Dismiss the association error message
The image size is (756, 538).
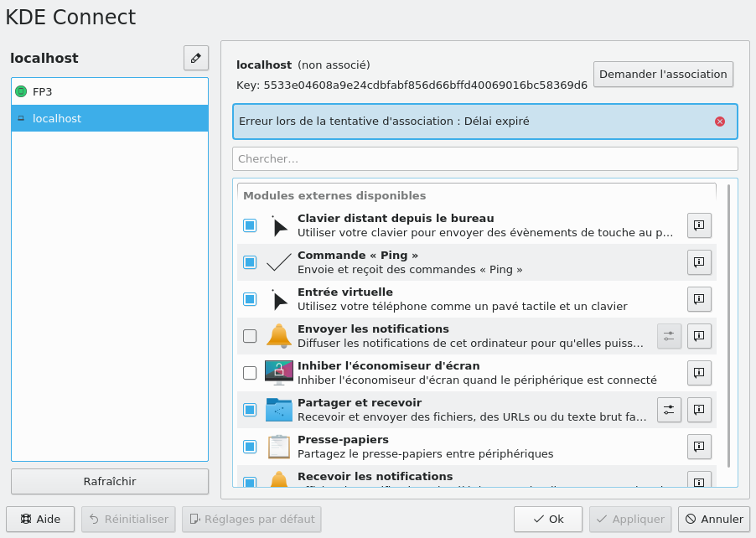pyautogui.click(x=720, y=122)
